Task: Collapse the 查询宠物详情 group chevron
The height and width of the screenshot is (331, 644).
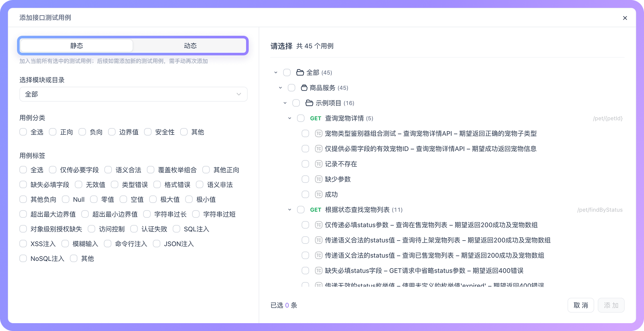Action: 289,118
